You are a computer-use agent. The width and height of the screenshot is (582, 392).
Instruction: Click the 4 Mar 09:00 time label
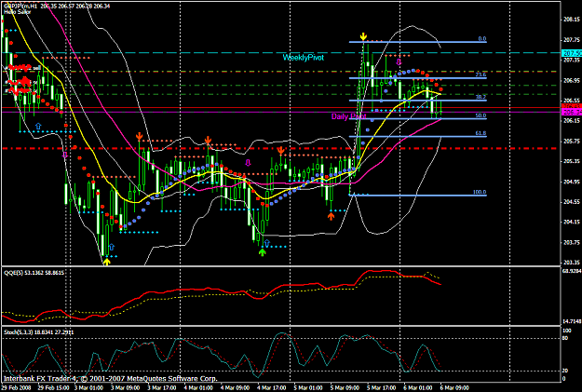tap(236, 388)
